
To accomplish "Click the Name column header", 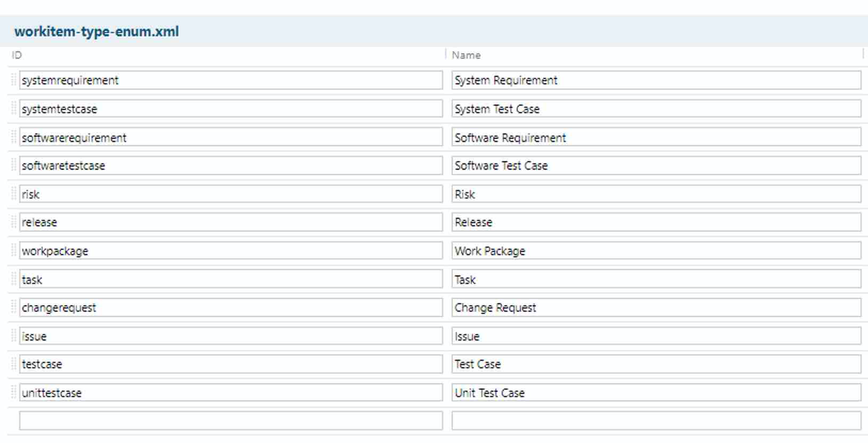I will click(x=466, y=56).
